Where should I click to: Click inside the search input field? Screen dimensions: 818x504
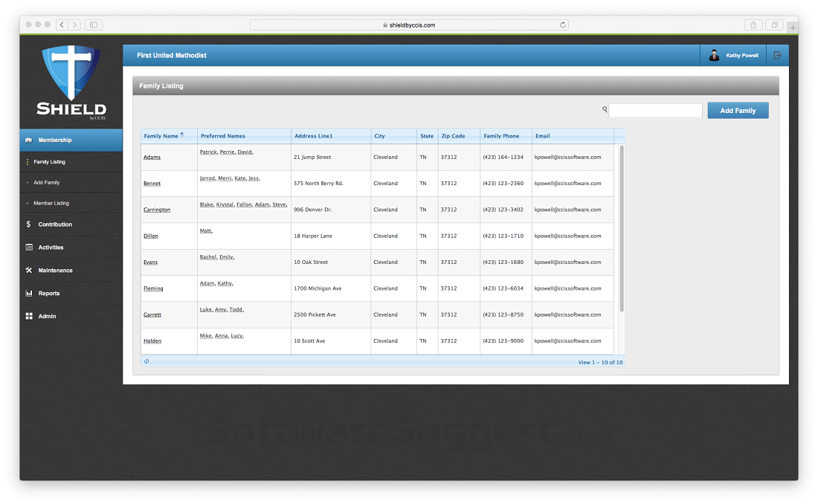654,109
